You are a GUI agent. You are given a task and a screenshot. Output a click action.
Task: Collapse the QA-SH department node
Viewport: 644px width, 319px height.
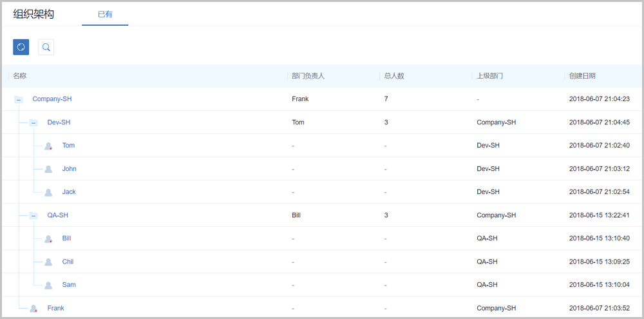[x=33, y=216]
